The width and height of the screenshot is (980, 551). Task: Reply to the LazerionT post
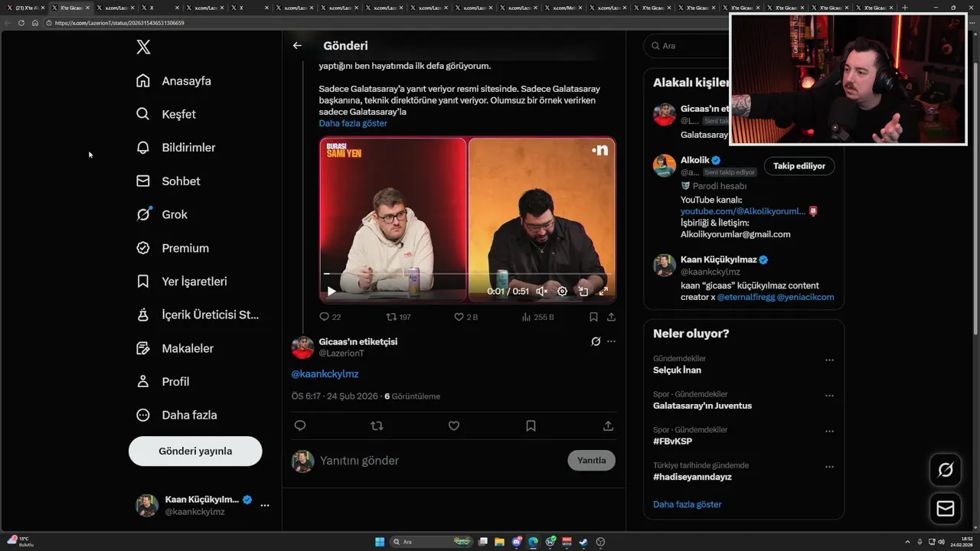pyautogui.click(x=300, y=425)
